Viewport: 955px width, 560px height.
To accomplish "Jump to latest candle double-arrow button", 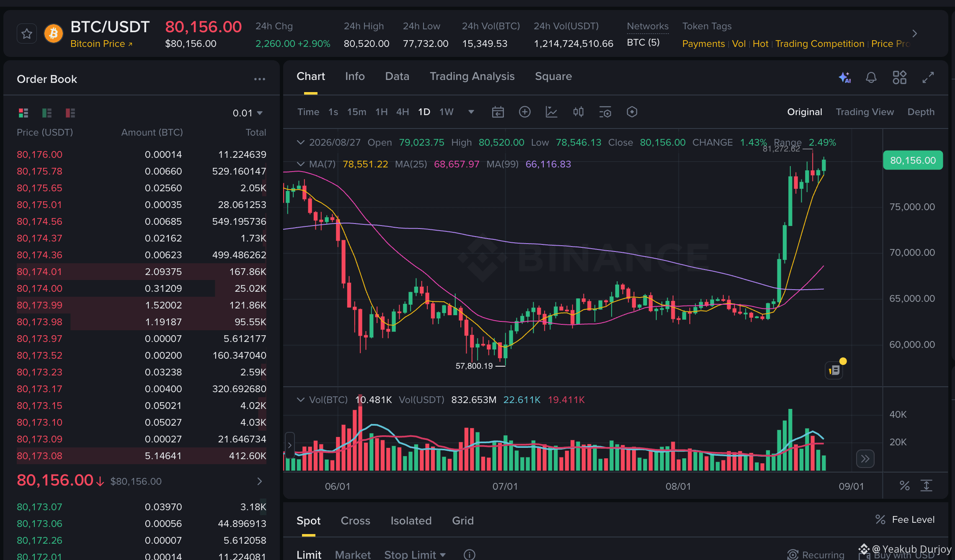I will (865, 459).
